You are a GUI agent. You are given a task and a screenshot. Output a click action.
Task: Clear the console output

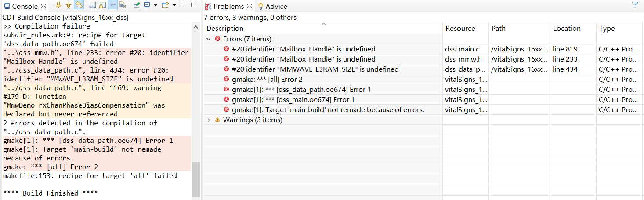pos(123,5)
